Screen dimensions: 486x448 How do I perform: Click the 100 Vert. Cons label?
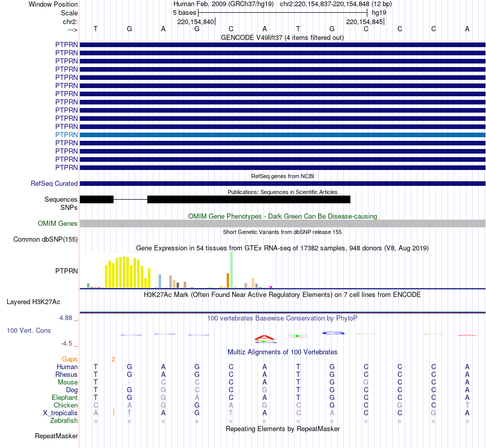pyautogui.click(x=29, y=331)
